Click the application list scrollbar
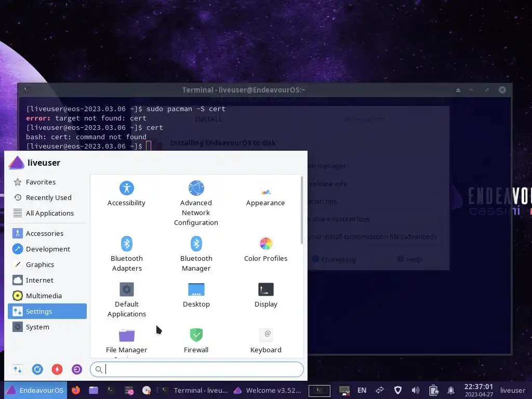532x399 pixels. point(302,210)
